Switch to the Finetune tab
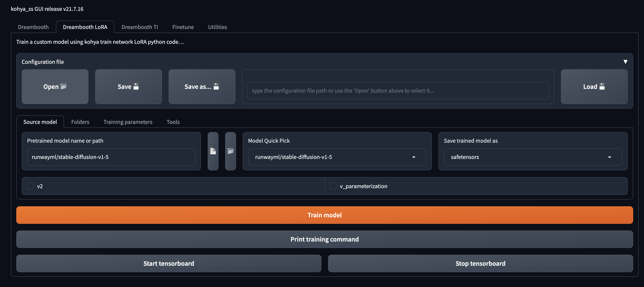This screenshot has height=287, width=644. (x=183, y=27)
